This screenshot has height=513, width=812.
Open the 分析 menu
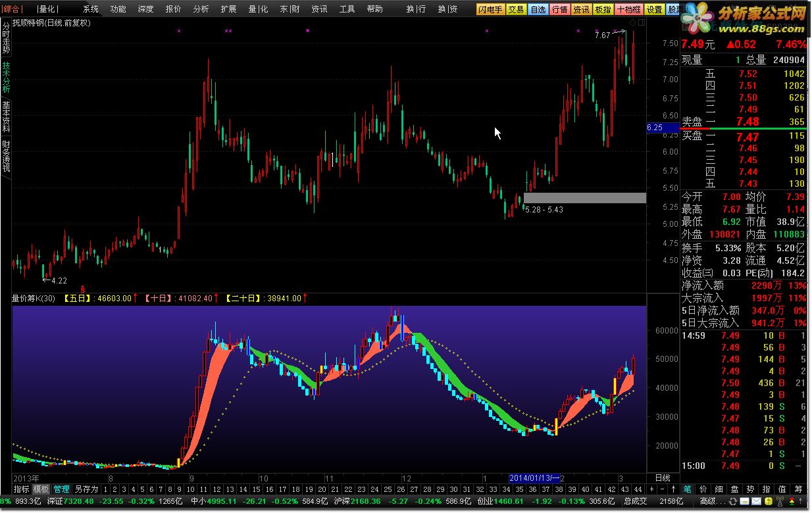pos(201,9)
